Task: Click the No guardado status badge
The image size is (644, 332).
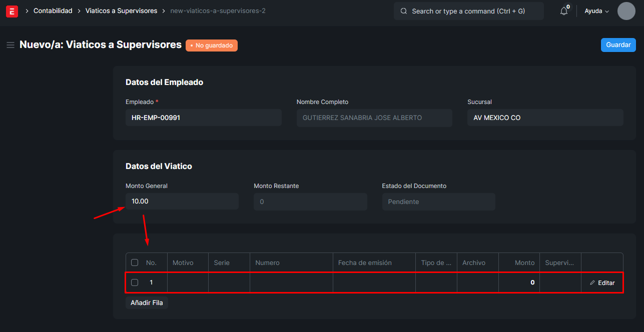Action: (211, 45)
